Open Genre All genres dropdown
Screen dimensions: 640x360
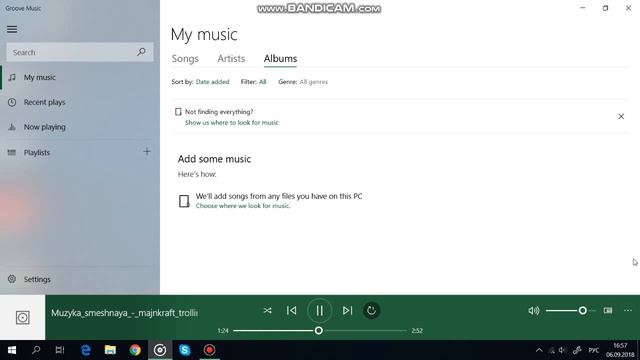point(313,82)
